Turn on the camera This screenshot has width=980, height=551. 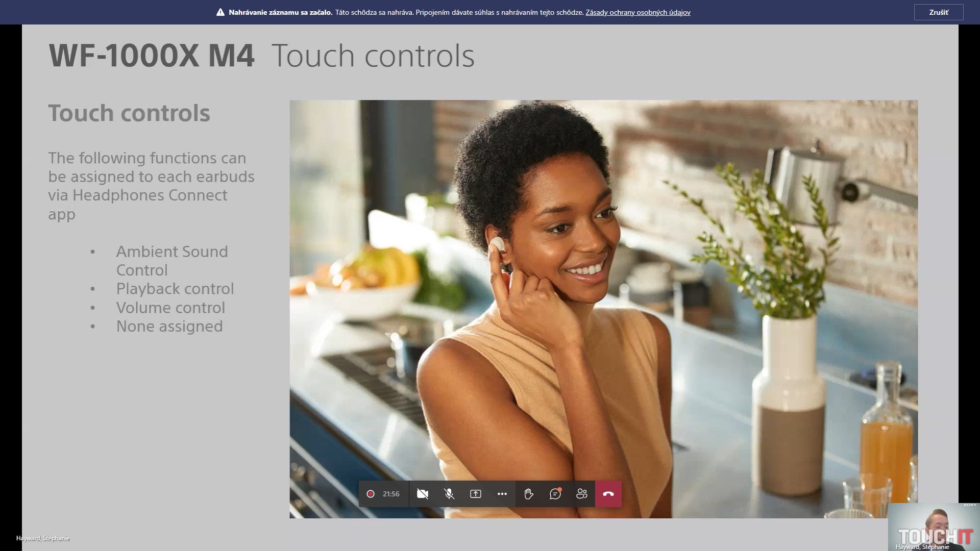point(422,494)
